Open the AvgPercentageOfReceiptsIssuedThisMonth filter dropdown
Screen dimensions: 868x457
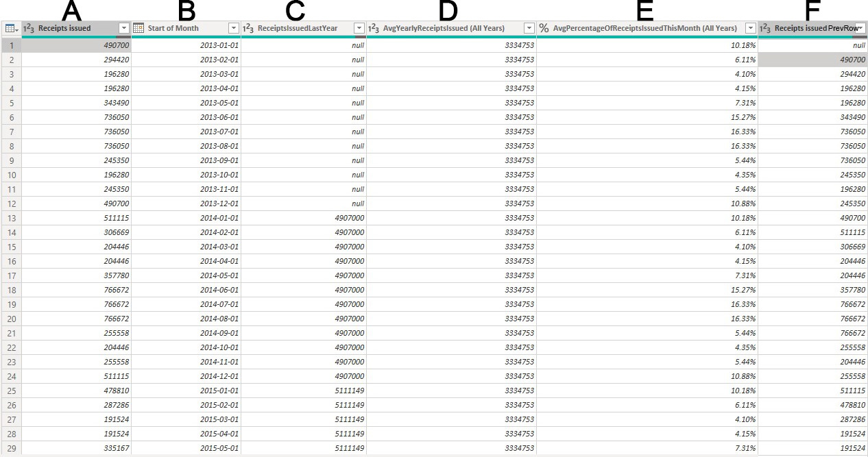click(x=750, y=28)
